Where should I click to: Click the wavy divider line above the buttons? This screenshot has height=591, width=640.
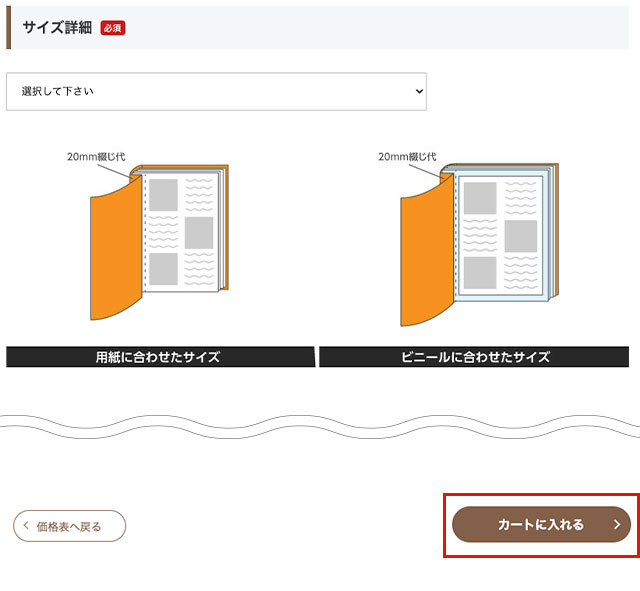coord(320,425)
